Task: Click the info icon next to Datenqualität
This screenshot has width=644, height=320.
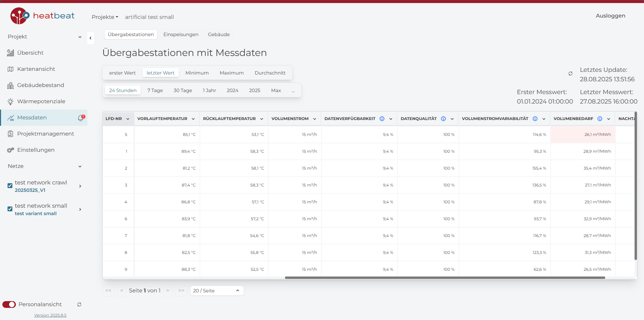Action: 443,119
